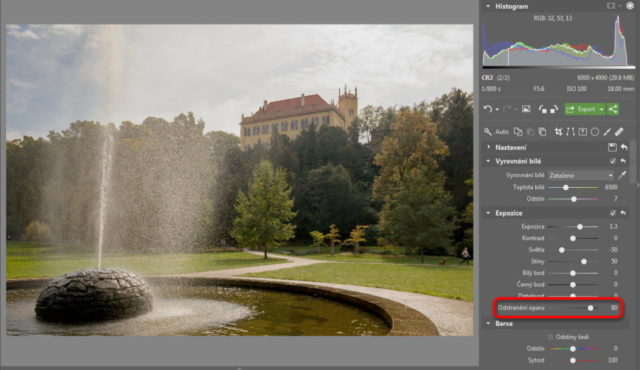Viewport: 640px width, 370px height.
Task: Reset the Vyrovnání bílé section
Action: [623, 161]
